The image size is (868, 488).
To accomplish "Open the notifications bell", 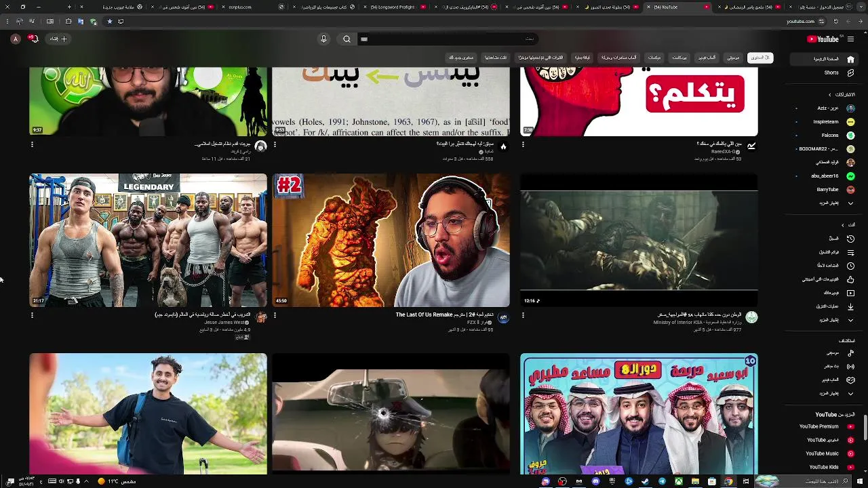I will point(33,39).
